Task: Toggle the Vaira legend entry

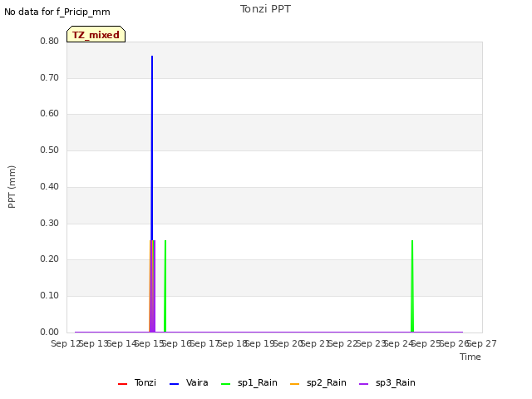Action: coord(189,382)
